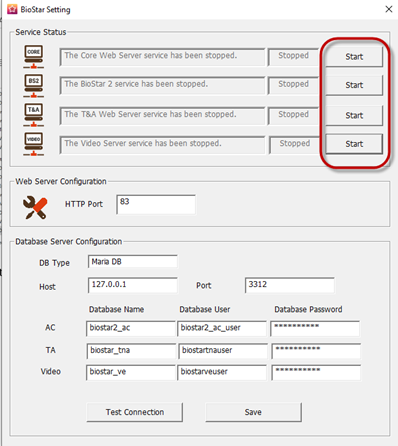Select the AC database name field

click(131, 328)
